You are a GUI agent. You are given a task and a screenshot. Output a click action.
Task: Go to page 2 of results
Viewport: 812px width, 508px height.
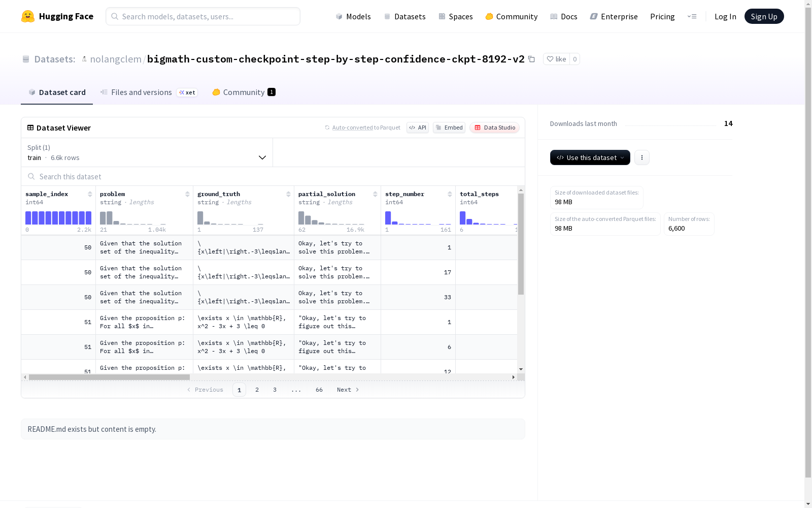coord(257,390)
